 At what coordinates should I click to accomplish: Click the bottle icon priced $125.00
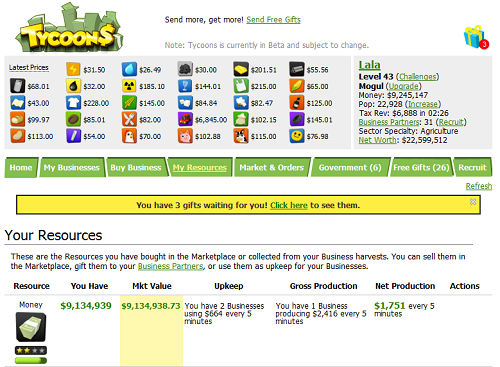point(297,103)
